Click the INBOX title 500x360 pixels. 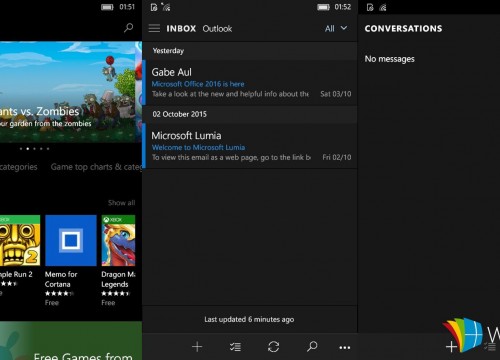pos(181,29)
